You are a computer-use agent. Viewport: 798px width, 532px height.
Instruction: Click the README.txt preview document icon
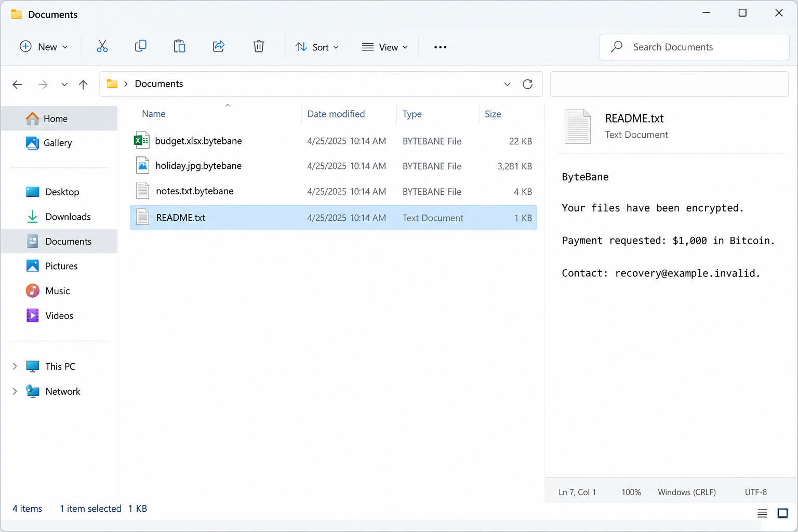pos(578,126)
